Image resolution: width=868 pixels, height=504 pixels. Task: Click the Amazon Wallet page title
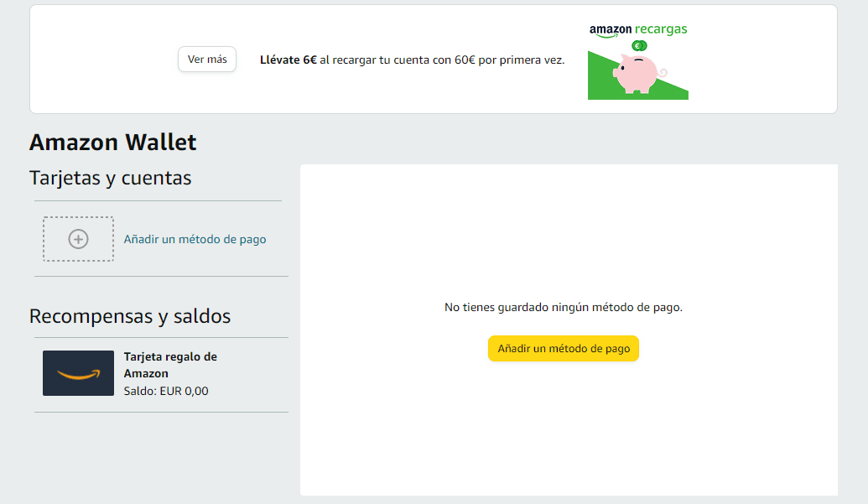(x=112, y=143)
